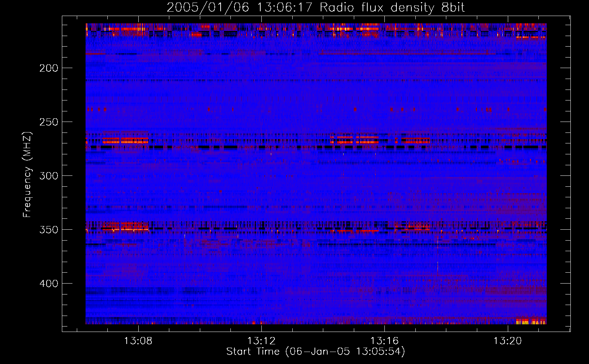Click the 13:08 time tick label

tap(138, 341)
